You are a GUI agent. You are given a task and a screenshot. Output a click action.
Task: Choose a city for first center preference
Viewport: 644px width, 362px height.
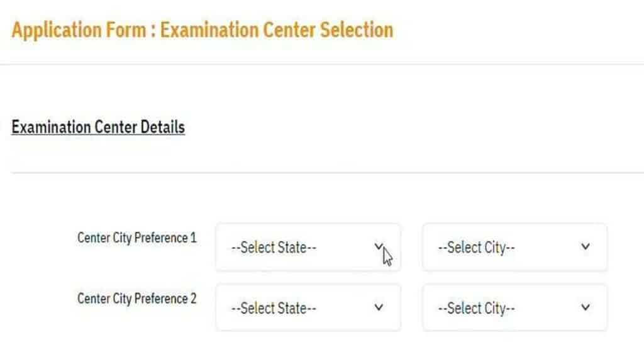(514, 247)
